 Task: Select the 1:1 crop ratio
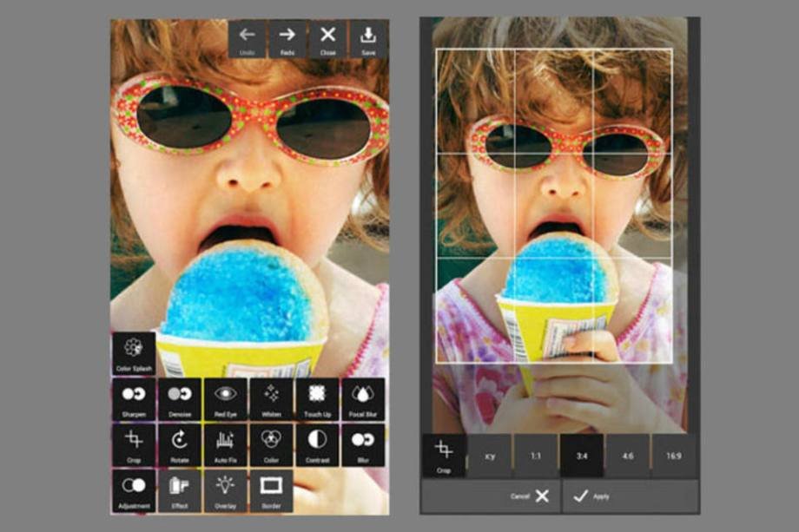535,455
